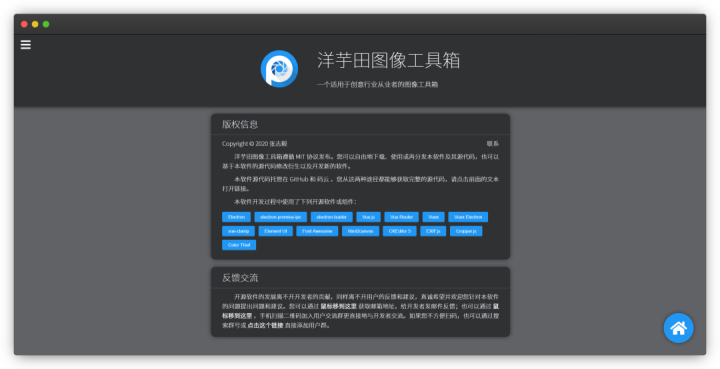Screen dimensions: 720x369
Task: Close the window with red button
Action: [x=24, y=24]
